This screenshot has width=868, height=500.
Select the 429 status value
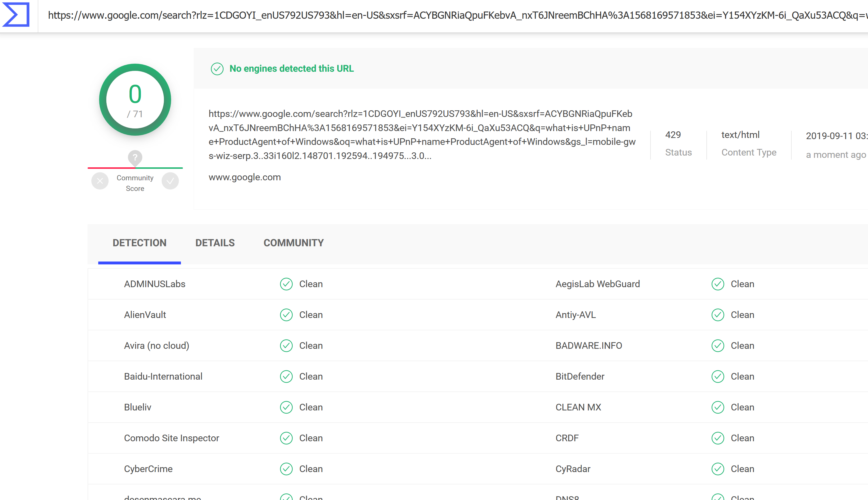[x=673, y=135]
